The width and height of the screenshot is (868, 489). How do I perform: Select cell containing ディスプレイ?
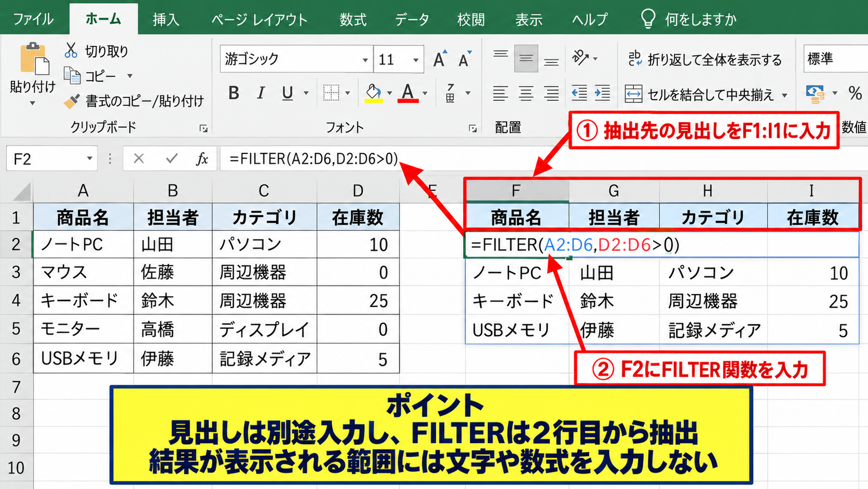[x=264, y=329]
